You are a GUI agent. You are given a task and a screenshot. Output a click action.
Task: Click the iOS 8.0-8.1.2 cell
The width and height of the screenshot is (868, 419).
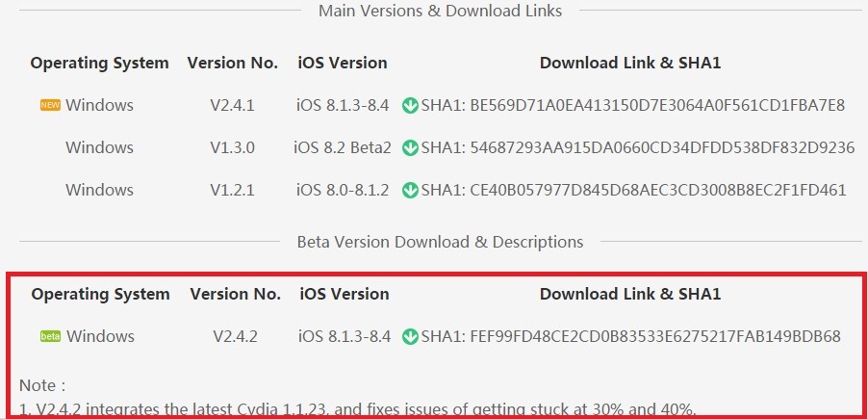[x=343, y=190]
